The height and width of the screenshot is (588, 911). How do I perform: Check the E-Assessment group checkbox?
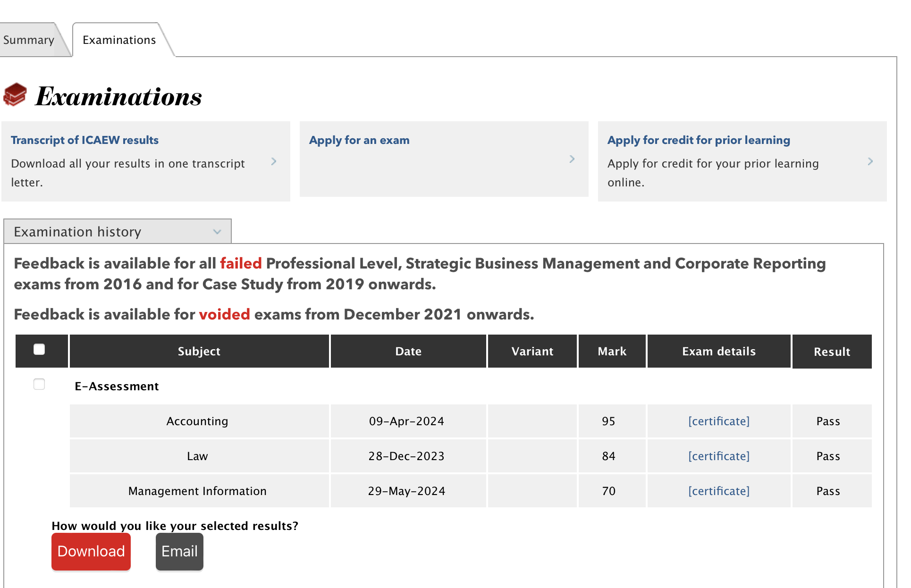[39, 384]
